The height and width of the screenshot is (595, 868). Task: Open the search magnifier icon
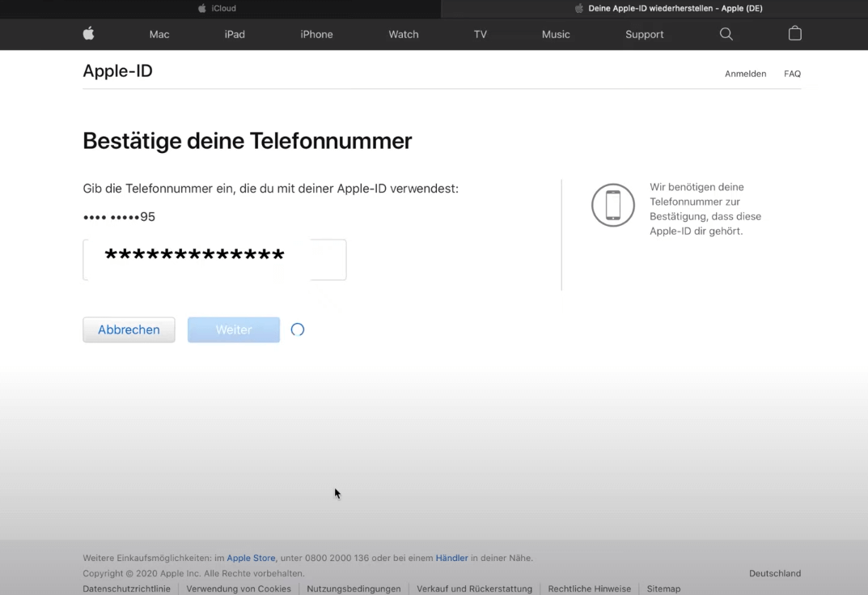[726, 34]
